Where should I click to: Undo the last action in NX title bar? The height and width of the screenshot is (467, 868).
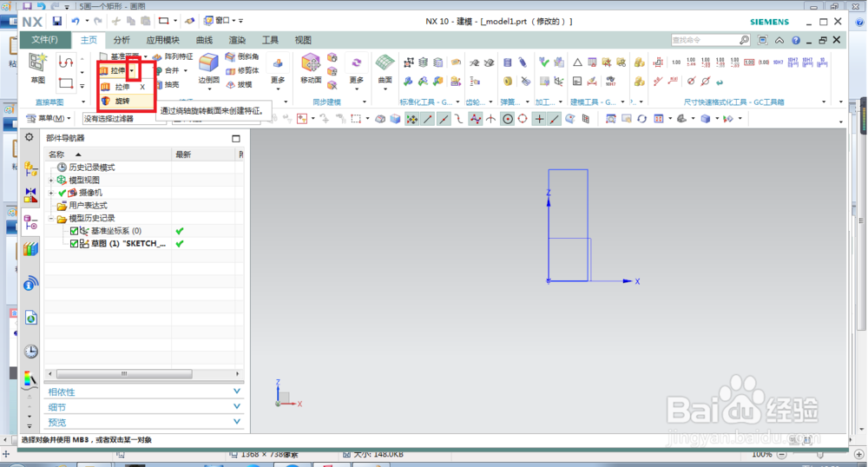(x=76, y=21)
